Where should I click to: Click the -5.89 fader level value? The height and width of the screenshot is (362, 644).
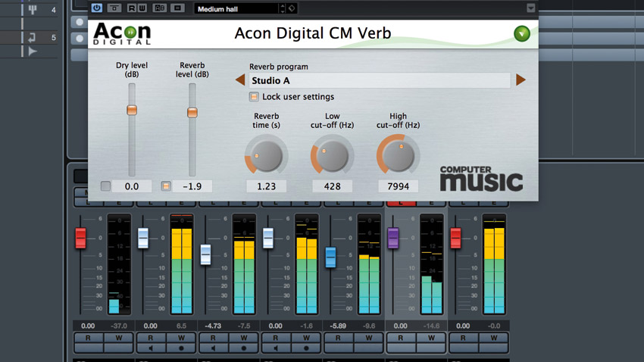pos(338,326)
